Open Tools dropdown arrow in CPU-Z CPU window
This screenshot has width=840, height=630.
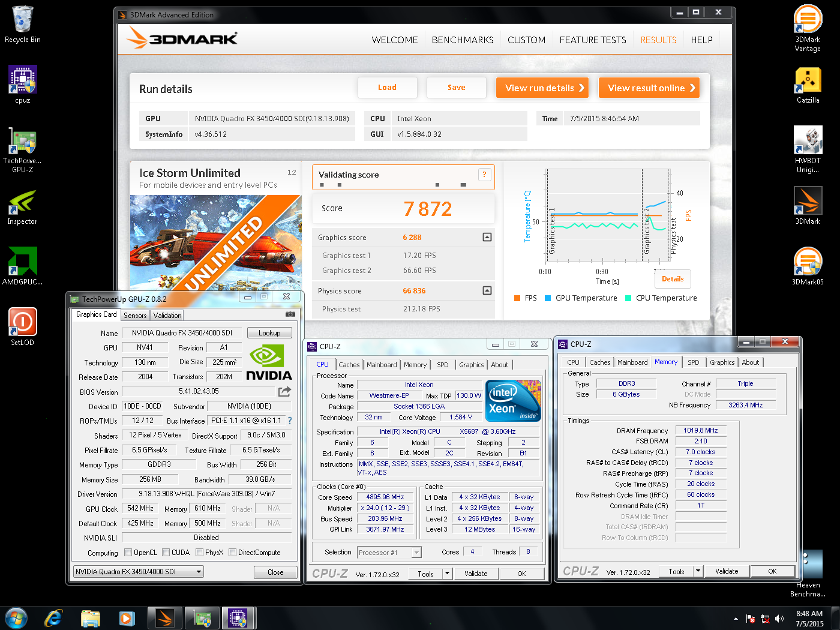[x=447, y=574]
